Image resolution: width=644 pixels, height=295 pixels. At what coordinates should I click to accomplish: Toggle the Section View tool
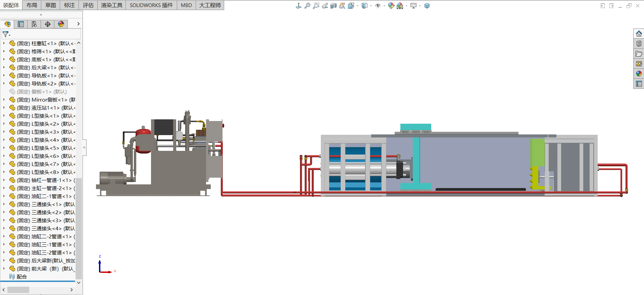point(333,6)
